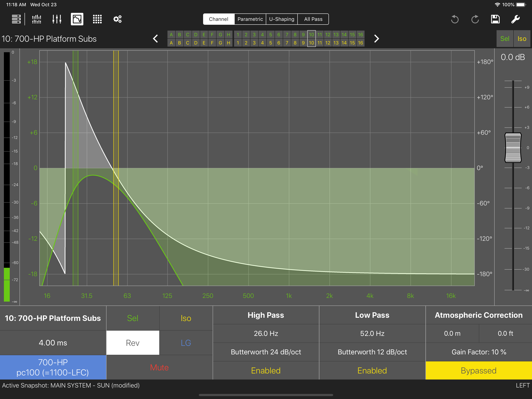Select green input A in top row
532x399 pixels.
point(171,34)
